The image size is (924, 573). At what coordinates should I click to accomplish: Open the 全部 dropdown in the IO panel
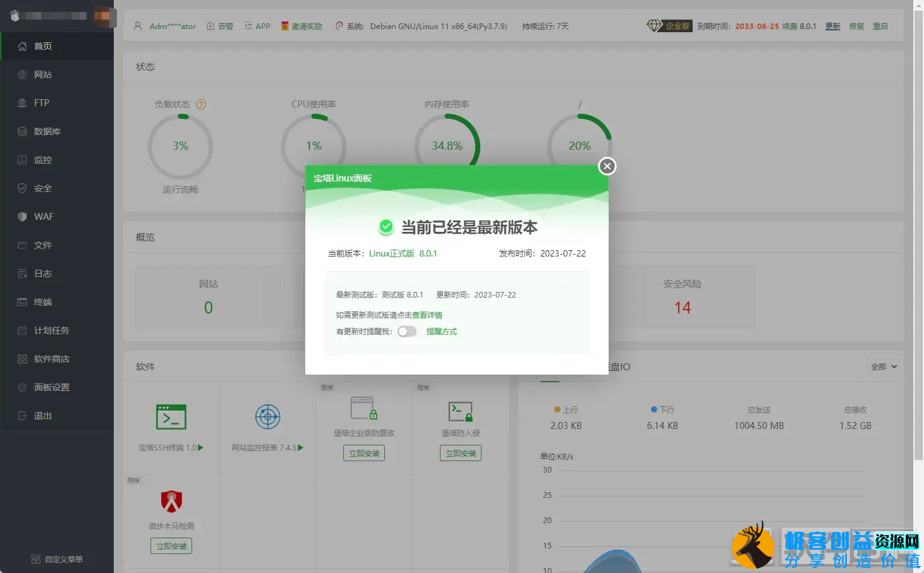click(x=882, y=366)
